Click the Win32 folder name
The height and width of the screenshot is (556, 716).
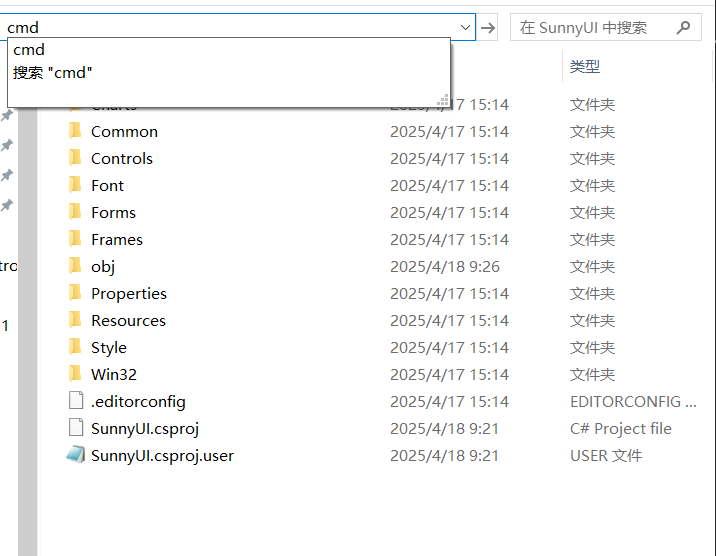pos(114,374)
